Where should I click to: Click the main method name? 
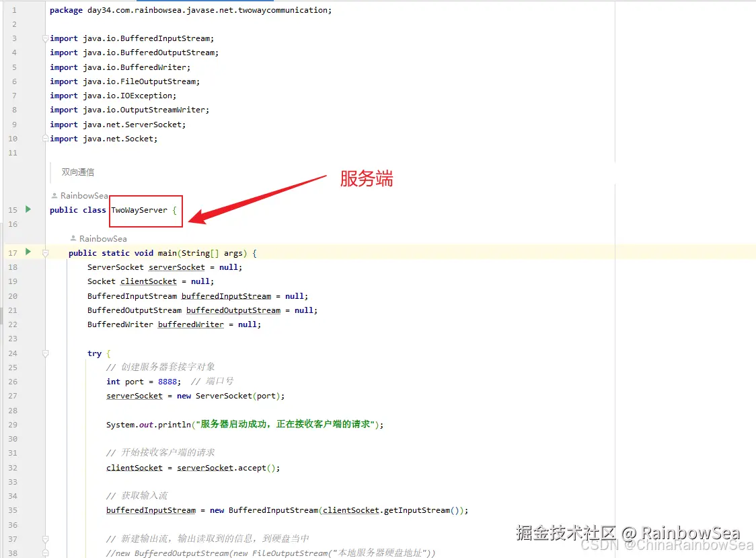click(167, 253)
